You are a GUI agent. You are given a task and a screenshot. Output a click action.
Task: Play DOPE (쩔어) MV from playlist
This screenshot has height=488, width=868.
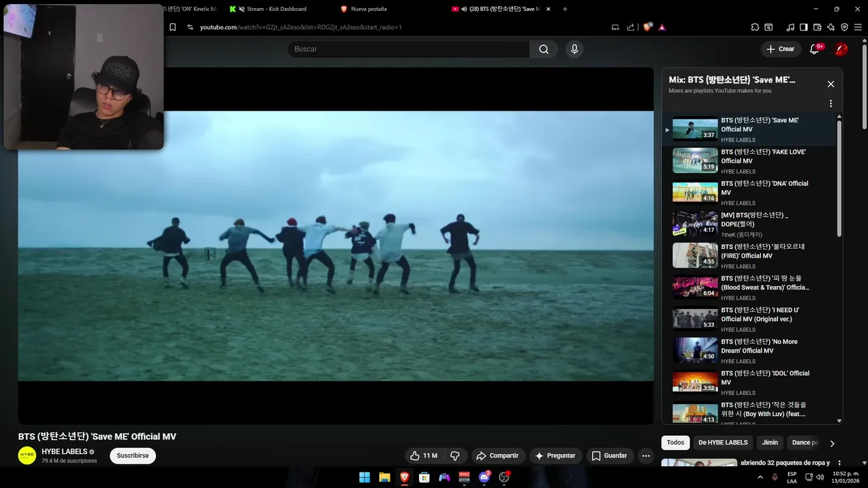(749, 224)
